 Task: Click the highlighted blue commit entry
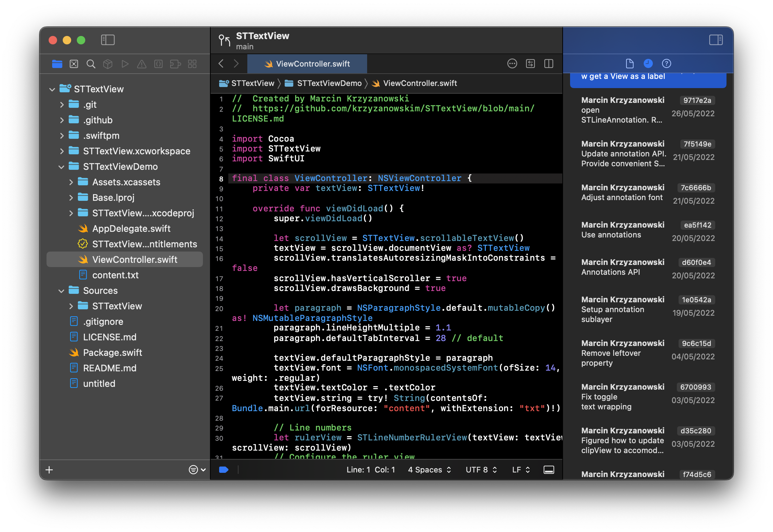pyautogui.click(x=648, y=80)
